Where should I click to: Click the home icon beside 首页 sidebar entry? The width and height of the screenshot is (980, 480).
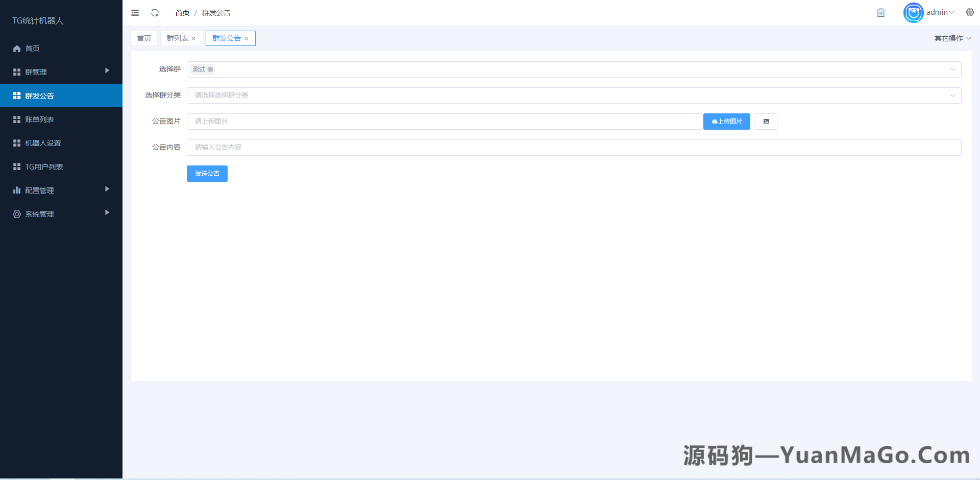[16, 48]
